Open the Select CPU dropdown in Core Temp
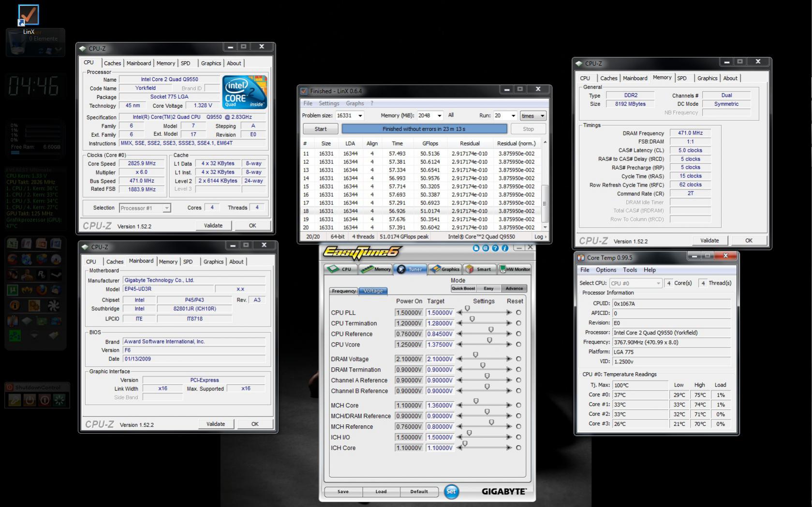This screenshot has height=507, width=812. coord(635,283)
